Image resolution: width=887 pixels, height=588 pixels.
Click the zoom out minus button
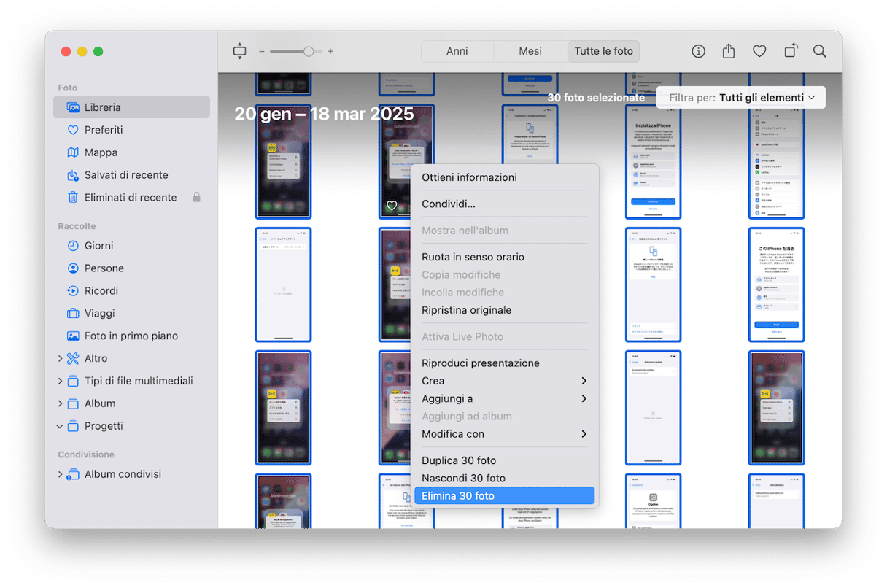pos(262,51)
